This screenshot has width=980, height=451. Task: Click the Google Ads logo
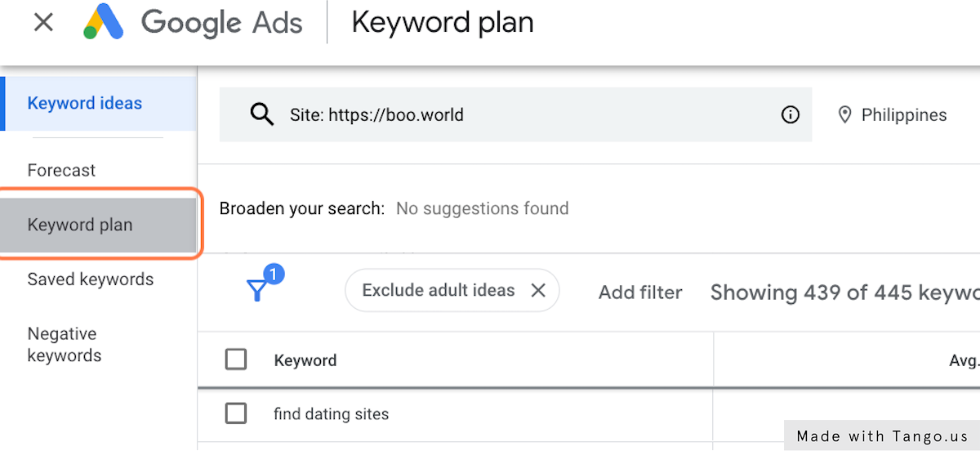104,23
